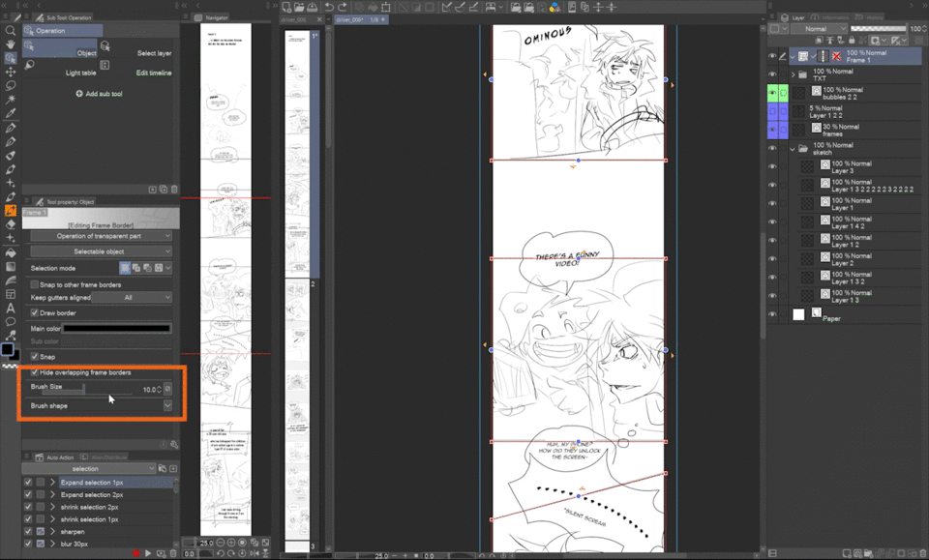Screen dimensions: 929x560
Task: Delete sub tool with trash icon
Action: 174,190
